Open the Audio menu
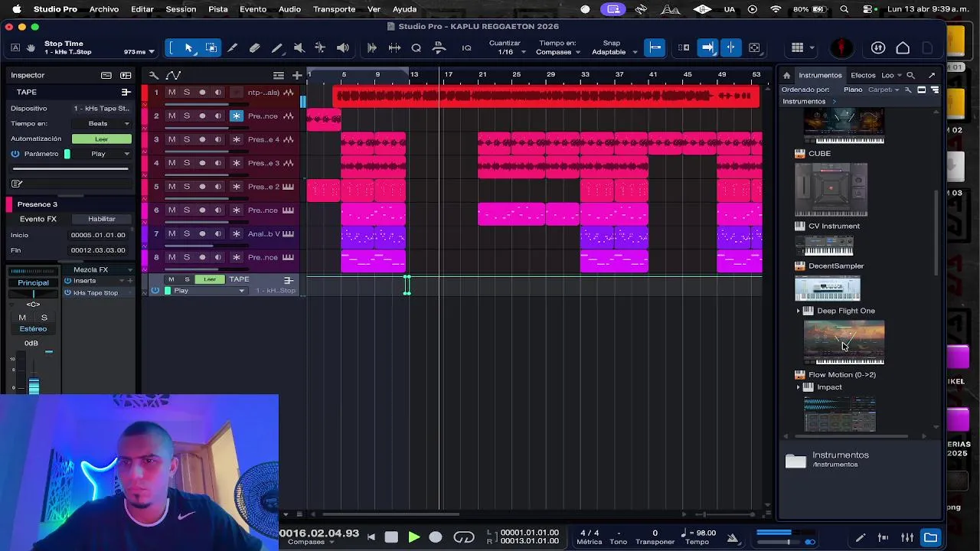 coord(289,9)
